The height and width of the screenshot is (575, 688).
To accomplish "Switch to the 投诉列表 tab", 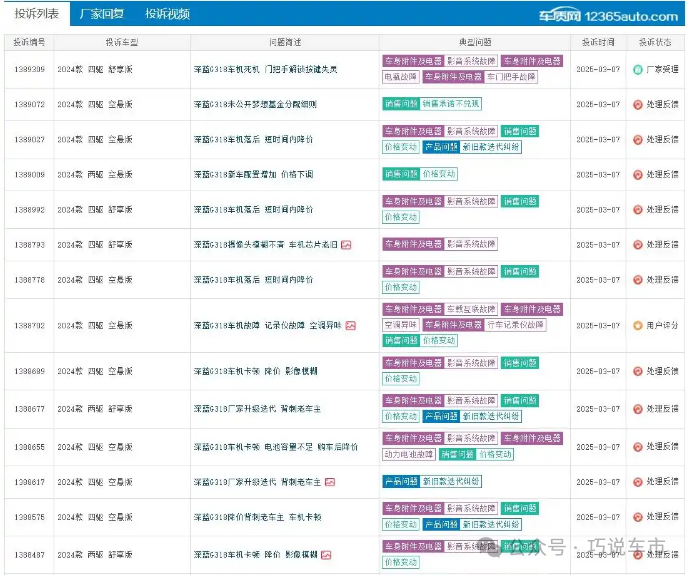I will [x=37, y=14].
